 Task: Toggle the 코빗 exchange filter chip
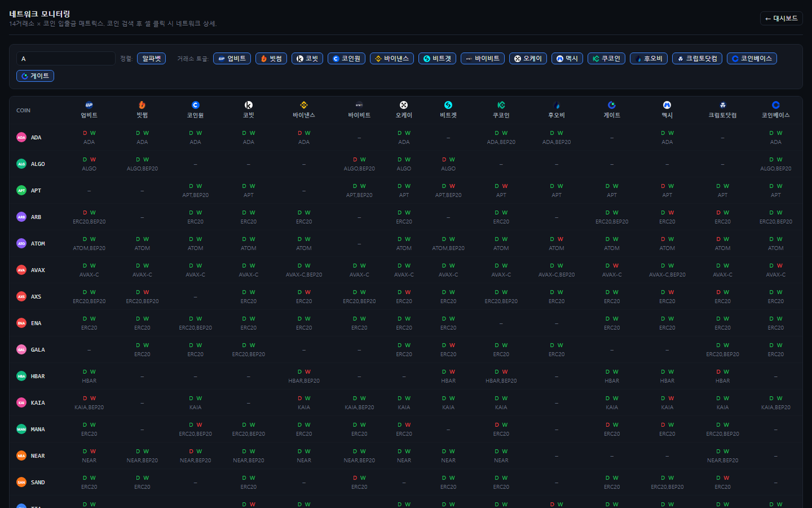point(307,59)
